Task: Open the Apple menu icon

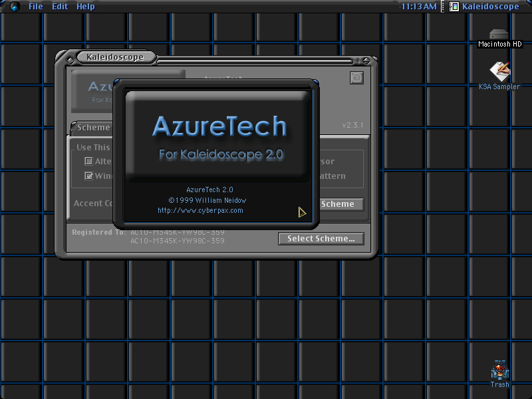Action: (x=15, y=7)
